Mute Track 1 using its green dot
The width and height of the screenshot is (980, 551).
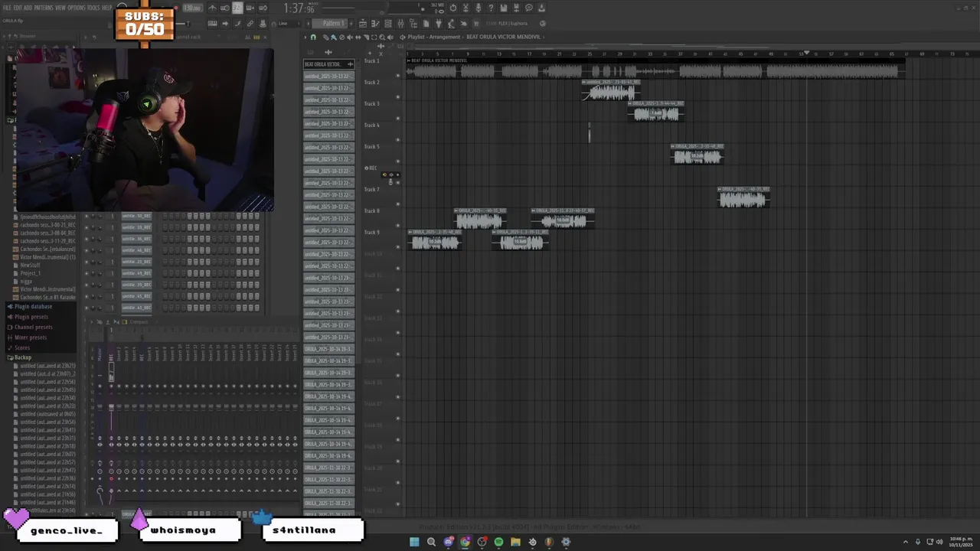(397, 76)
